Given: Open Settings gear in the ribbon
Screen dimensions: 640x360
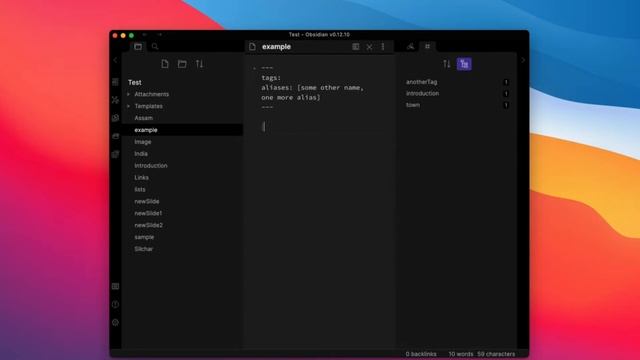Looking at the screenshot, I should click(116, 322).
